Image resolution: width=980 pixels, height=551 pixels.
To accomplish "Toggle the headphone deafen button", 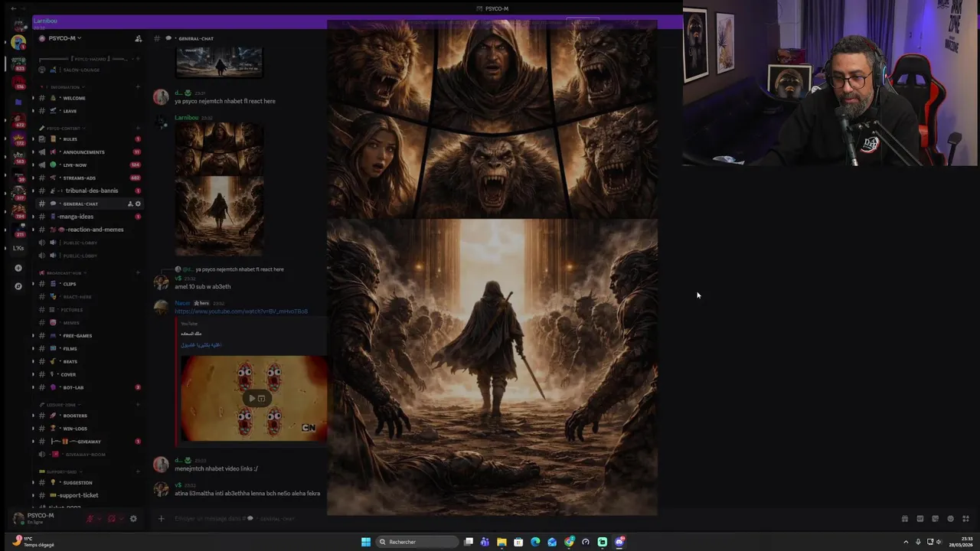I will point(111,519).
